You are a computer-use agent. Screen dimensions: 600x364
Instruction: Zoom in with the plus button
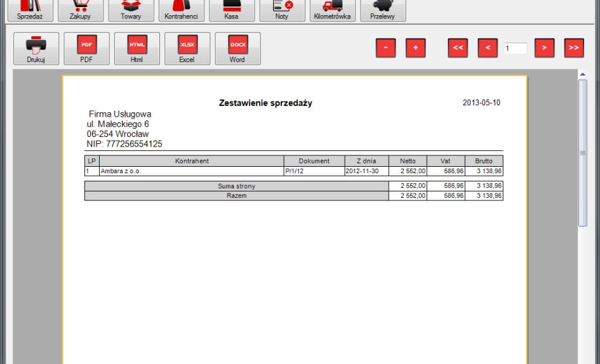tap(416, 48)
